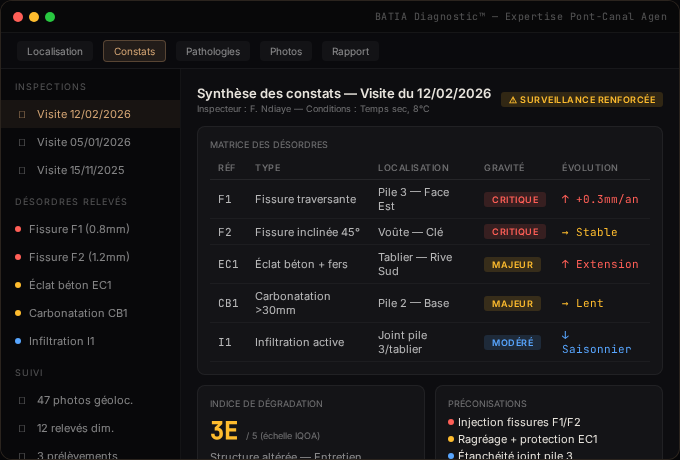Click yellow dot beside Éclat béton EC1
Screen dimensions: 680x460
tap(18, 285)
